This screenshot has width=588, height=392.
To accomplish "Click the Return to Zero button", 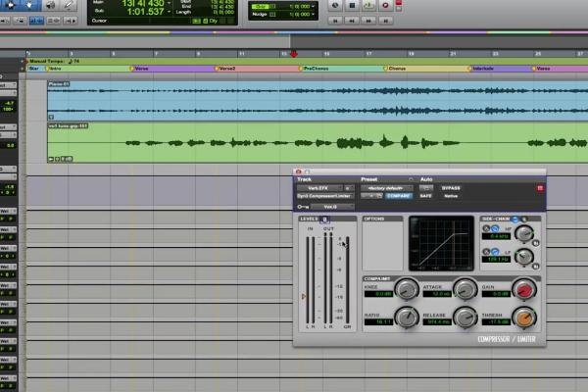I will coord(335,21).
